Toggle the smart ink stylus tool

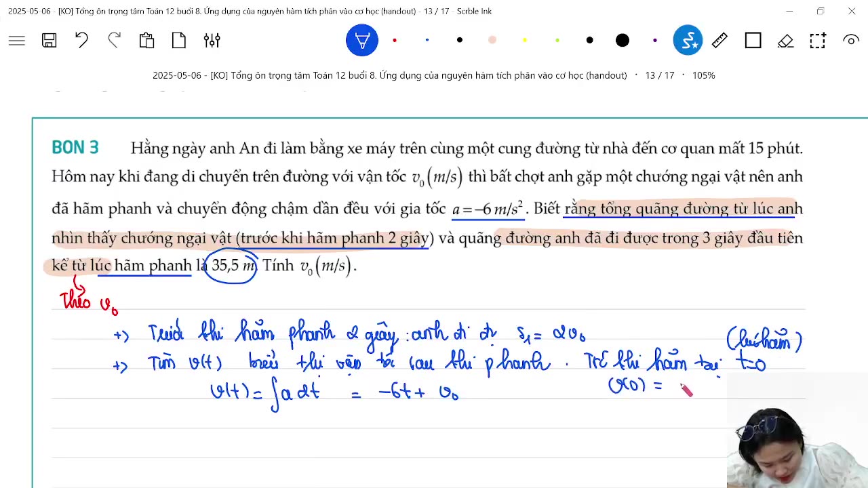coord(688,41)
